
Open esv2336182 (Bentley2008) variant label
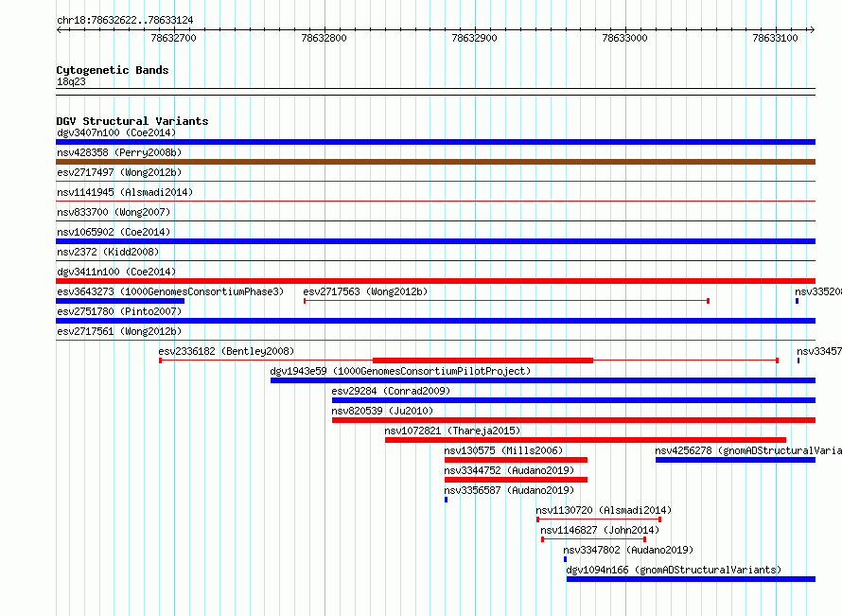pyautogui.click(x=226, y=351)
